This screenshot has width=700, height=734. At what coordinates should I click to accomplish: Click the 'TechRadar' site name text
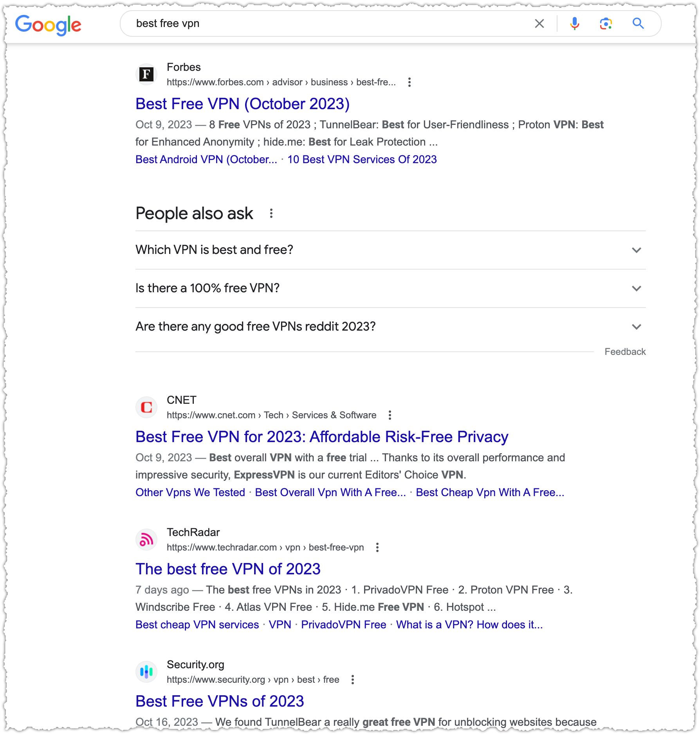(193, 533)
